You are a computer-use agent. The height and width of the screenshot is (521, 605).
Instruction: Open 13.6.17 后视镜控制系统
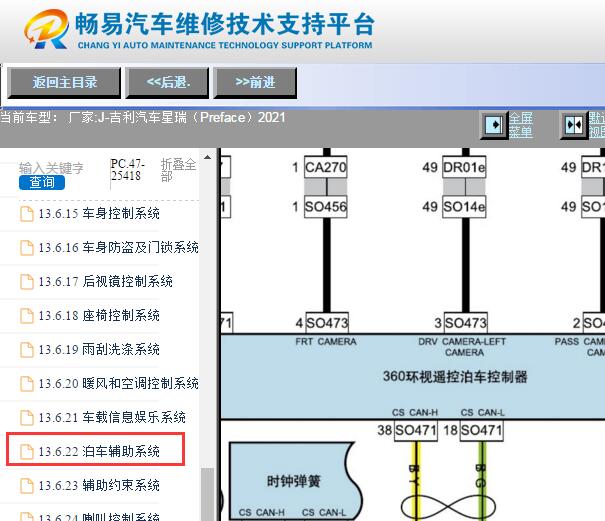[x=105, y=281]
